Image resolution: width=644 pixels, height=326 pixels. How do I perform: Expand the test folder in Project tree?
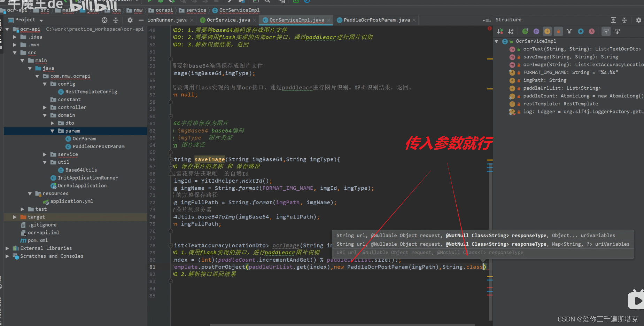coord(22,209)
